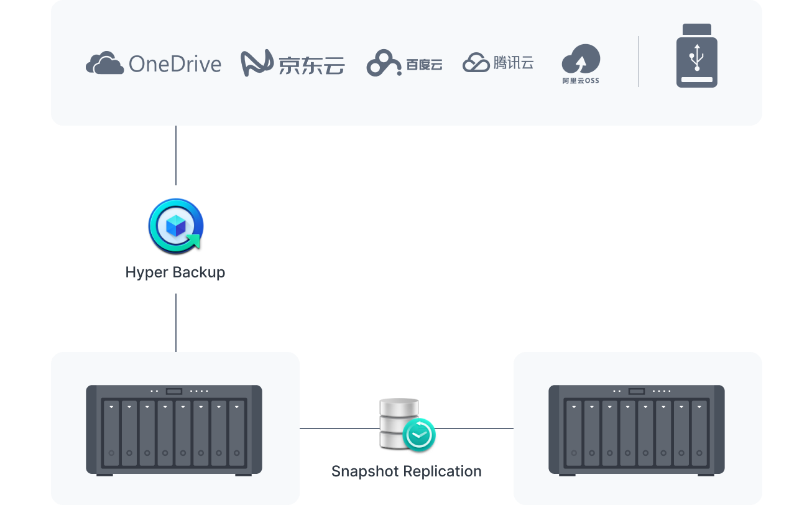The image size is (812, 505).
Task: Click the Hyper Backup app icon
Action: coord(176,226)
